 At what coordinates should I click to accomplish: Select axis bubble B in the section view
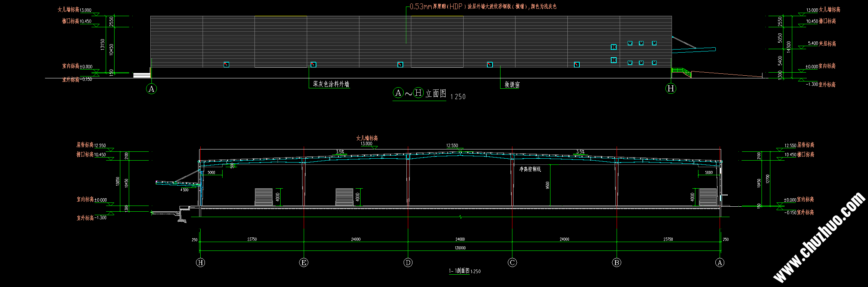click(x=617, y=263)
